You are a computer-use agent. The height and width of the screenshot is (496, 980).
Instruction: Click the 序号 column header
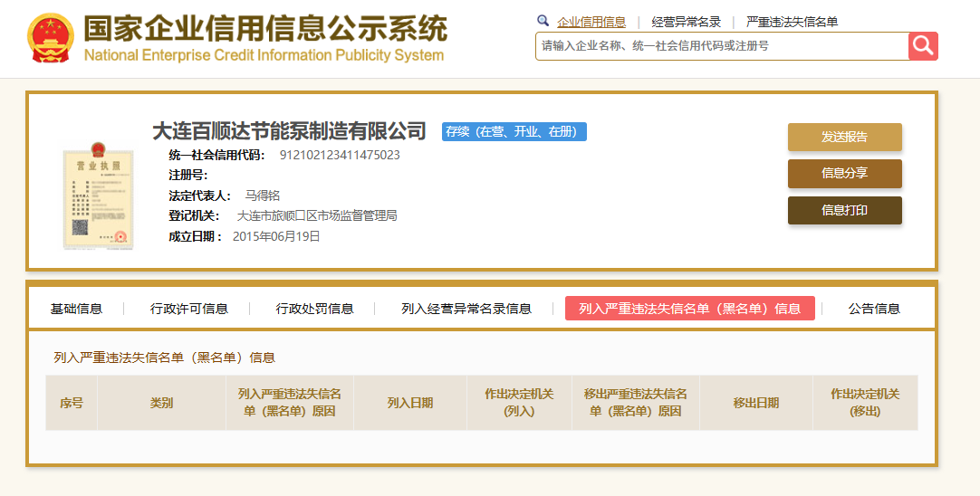tap(72, 403)
